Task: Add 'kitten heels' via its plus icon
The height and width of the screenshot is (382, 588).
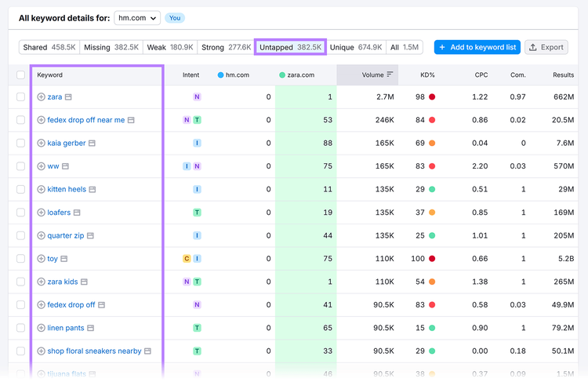Action: [x=42, y=190]
